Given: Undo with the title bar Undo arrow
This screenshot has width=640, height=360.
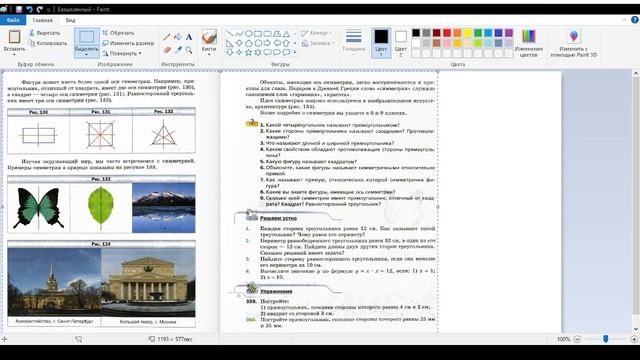Looking at the screenshot, I should coord(29,9).
